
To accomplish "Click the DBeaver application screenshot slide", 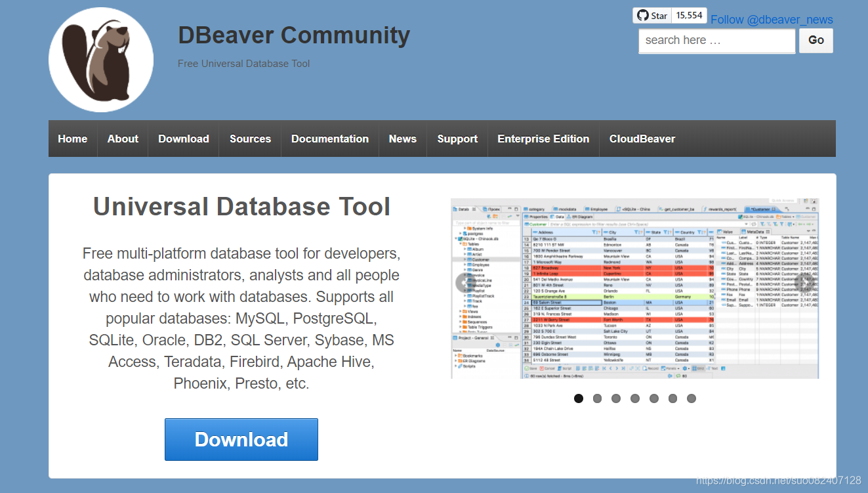I will pos(635,288).
